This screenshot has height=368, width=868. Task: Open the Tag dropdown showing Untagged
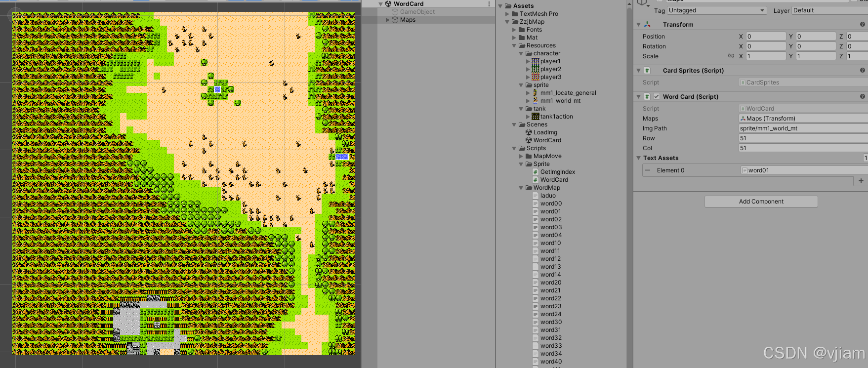pyautogui.click(x=717, y=10)
